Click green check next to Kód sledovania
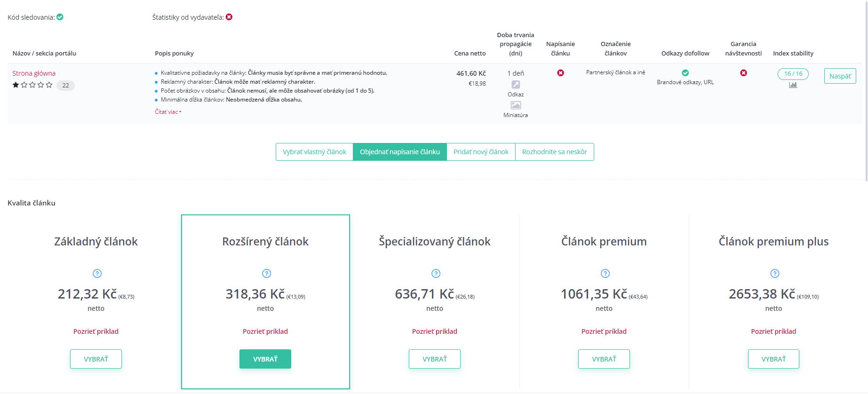The height and width of the screenshot is (394, 868). point(60,17)
